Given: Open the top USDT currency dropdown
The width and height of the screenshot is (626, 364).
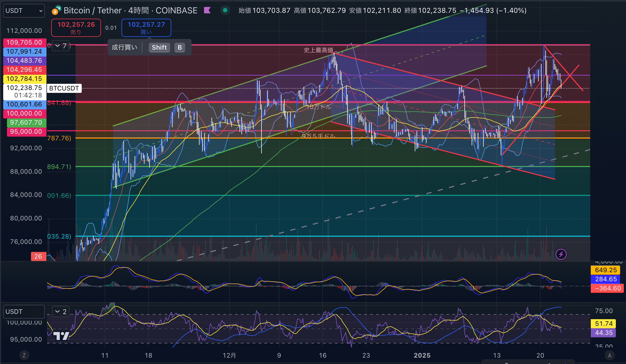Looking at the screenshot, I should pyautogui.click(x=24, y=11).
